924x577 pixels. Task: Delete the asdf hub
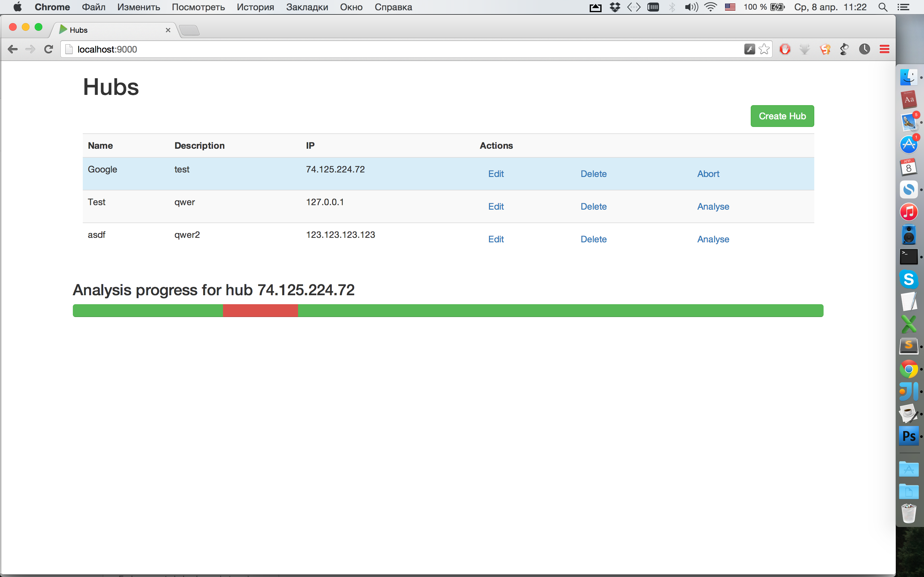click(593, 239)
